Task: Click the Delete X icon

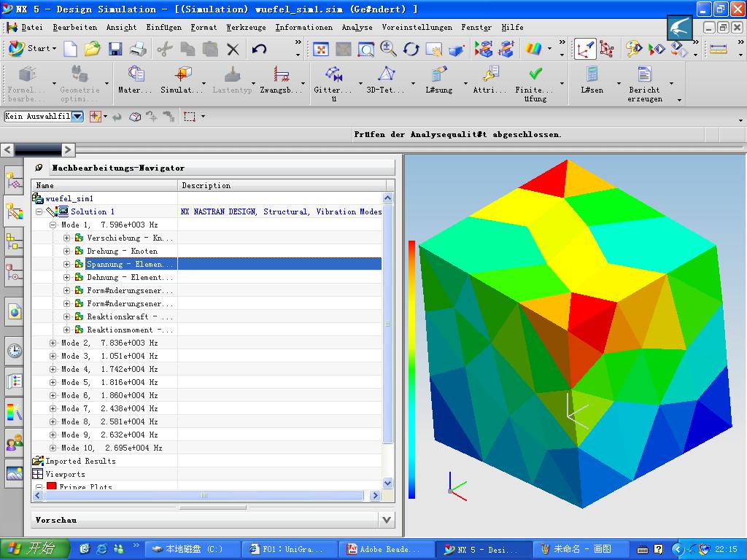Action: pos(233,49)
